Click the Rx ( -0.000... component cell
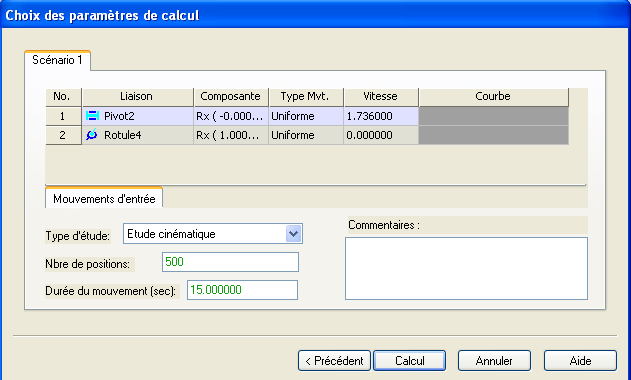The height and width of the screenshot is (380, 631). pyautogui.click(x=231, y=116)
